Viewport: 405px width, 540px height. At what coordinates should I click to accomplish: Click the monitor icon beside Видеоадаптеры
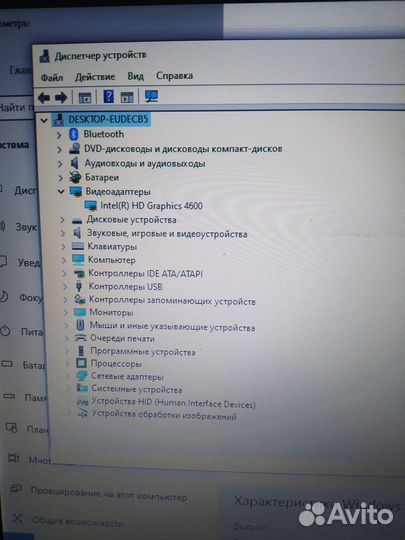pyautogui.click(x=75, y=191)
